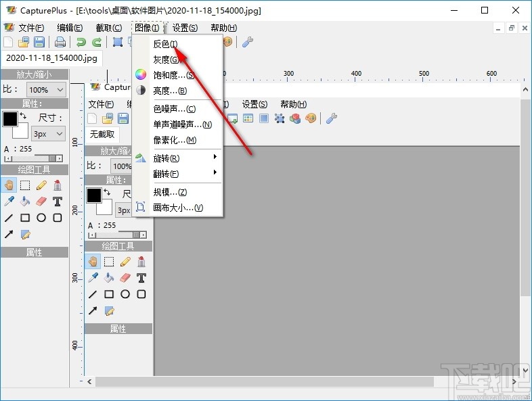Click bottom 属性 header in outer left panel
The width and height of the screenshot is (532, 401).
(x=35, y=252)
